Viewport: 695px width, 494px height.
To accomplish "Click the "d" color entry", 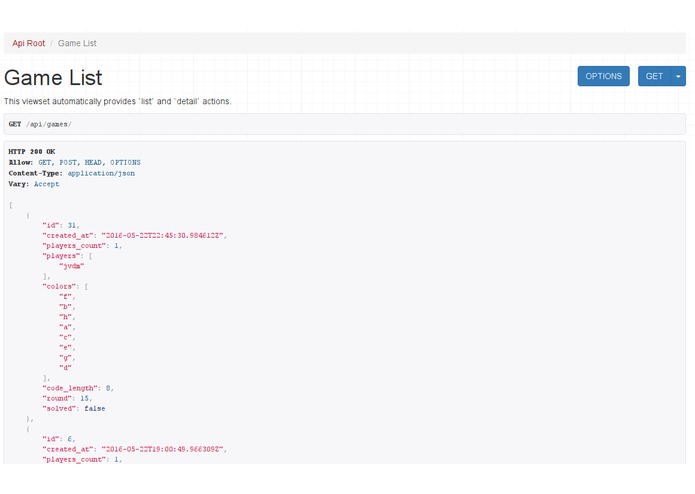I will pos(65,368).
